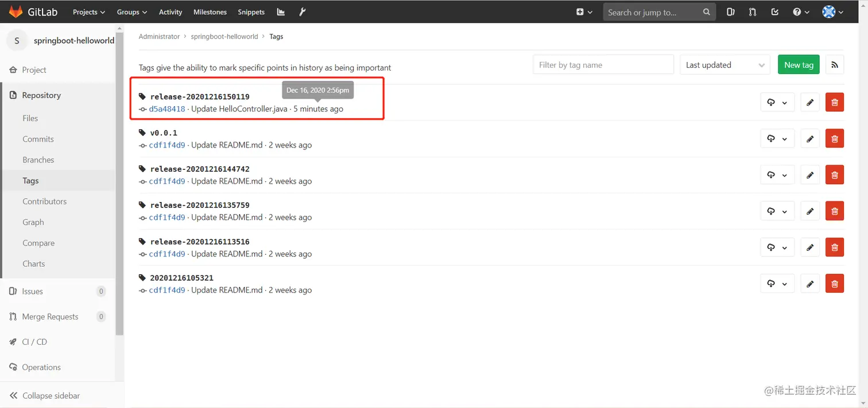Open the Projects menu
The height and width of the screenshot is (408, 868).
pos(89,11)
